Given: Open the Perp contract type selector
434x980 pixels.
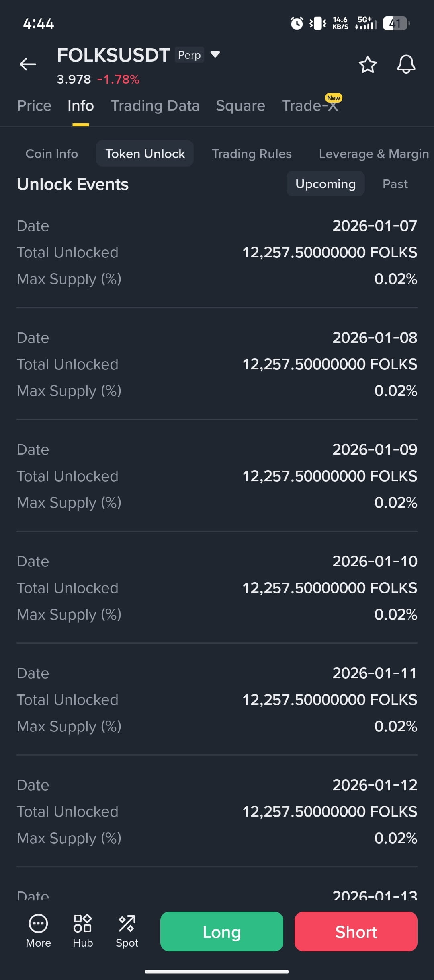Looking at the screenshot, I should [189, 55].
